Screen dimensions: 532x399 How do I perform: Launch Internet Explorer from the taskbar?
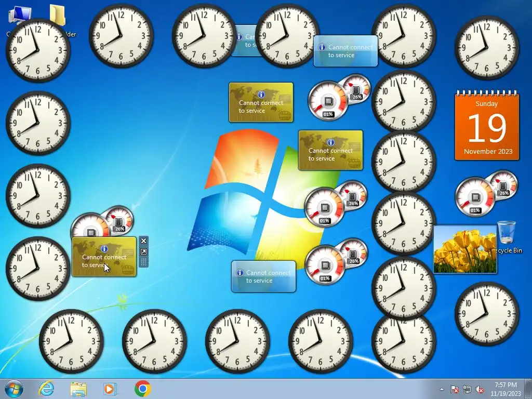[x=46, y=389]
